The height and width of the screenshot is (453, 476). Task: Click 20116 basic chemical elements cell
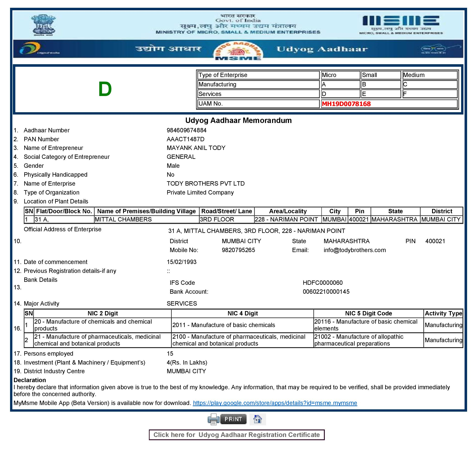(x=368, y=325)
